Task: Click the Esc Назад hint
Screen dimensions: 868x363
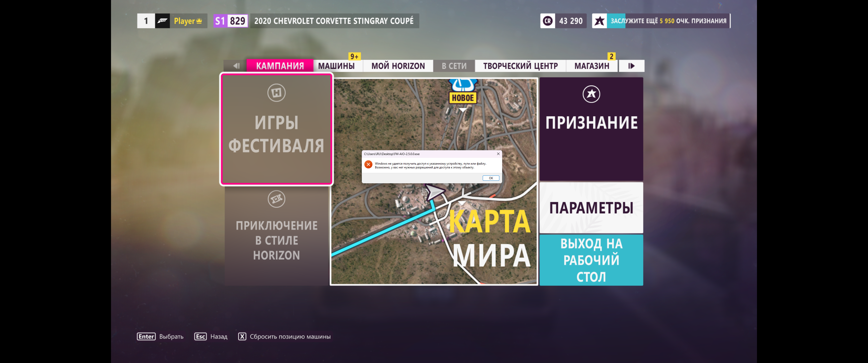Action: coord(211,336)
